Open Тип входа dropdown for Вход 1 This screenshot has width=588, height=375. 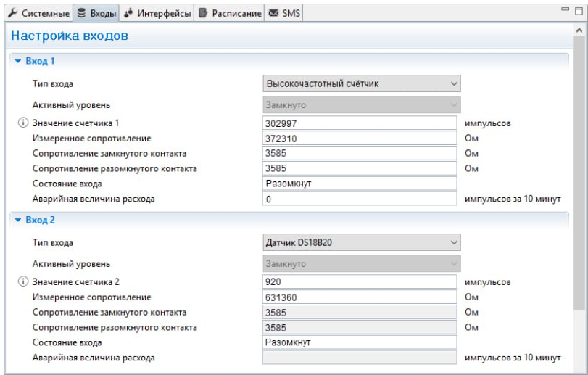[x=362, y=83]
